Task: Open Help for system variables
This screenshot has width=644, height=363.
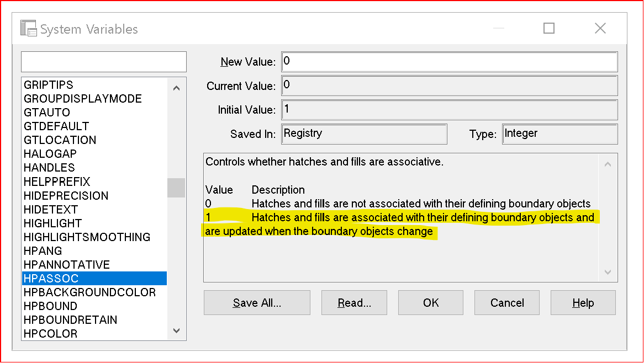Action: [x=583, y=303]
